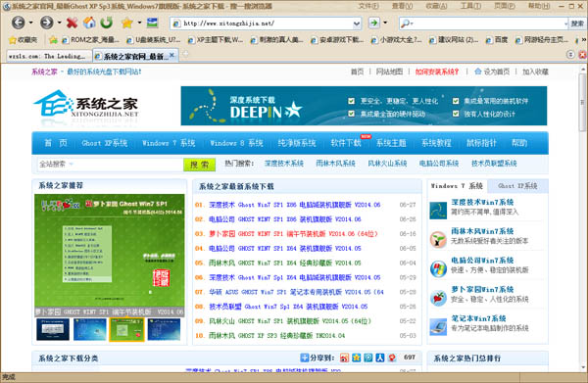Viewport: 588px width, 383px height.
Task: Select the highlighted green slideshow thumbnail
Action: pyautogui.click(x=126, y=329)
